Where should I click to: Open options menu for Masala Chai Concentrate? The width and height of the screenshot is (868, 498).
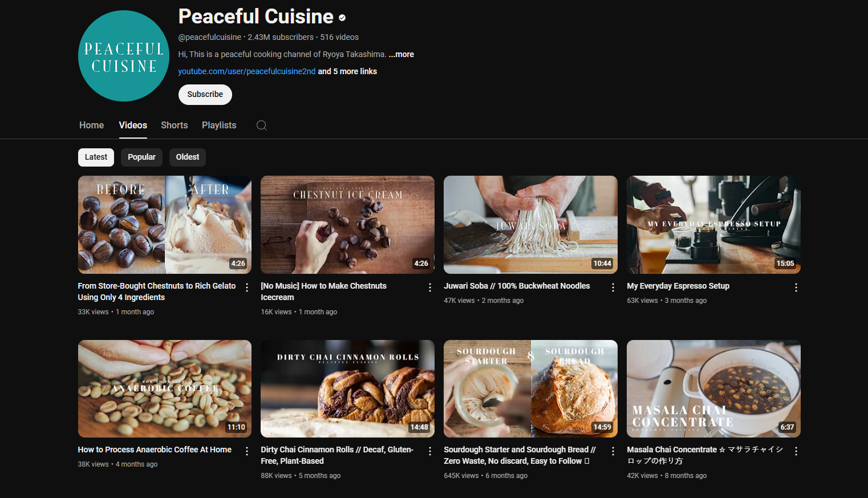tap(796, 451)
